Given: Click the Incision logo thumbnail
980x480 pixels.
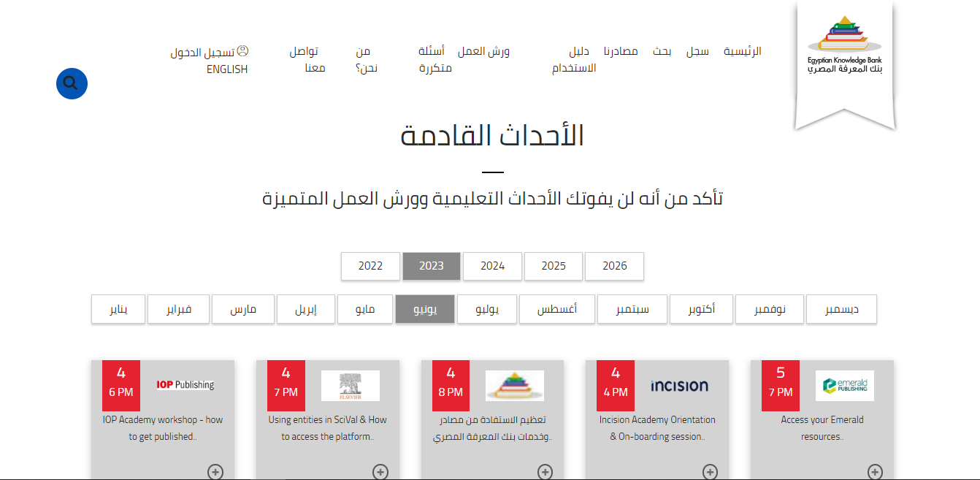Looking at the screenshot, I should [x=679, y=385].
